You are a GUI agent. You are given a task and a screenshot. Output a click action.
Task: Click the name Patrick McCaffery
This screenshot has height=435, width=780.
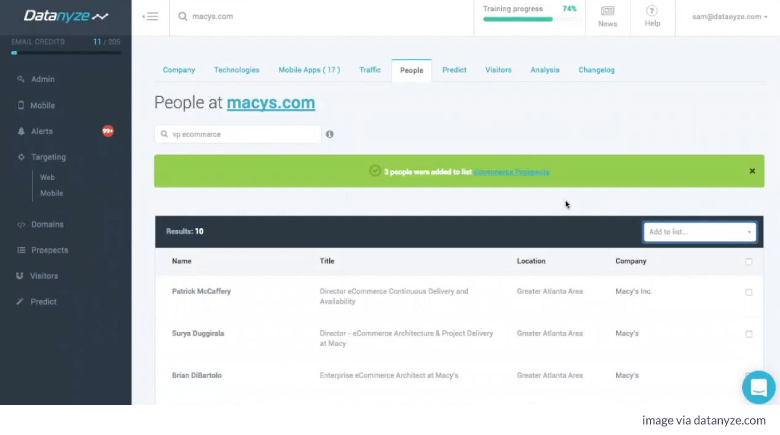point(201,291)
